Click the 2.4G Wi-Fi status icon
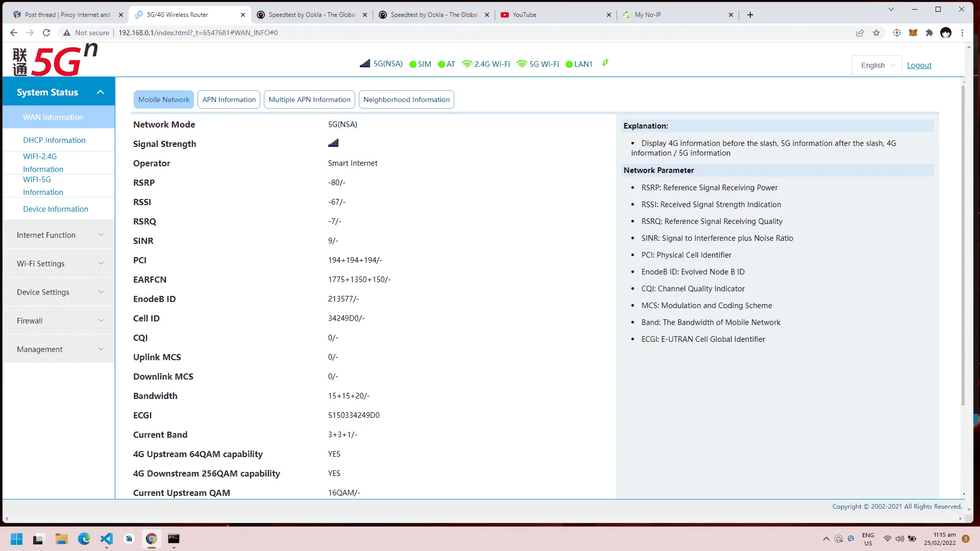Image resolution: width=980 pixels, height=551 pixels. 467,64
